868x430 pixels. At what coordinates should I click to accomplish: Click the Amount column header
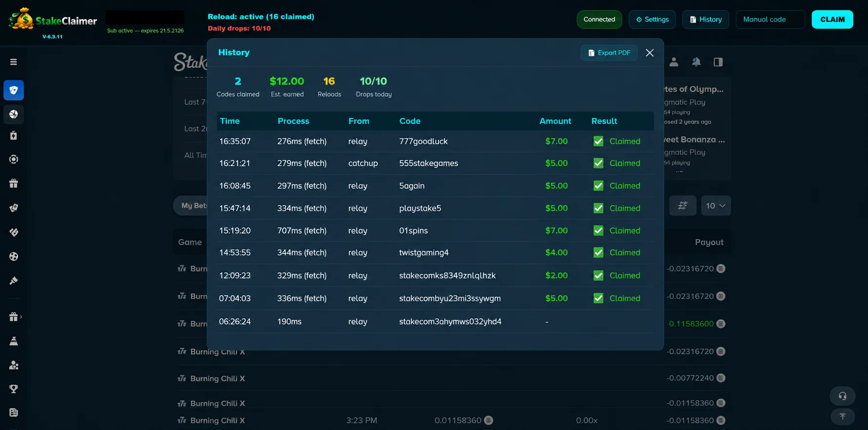click(x=555, y=121)
